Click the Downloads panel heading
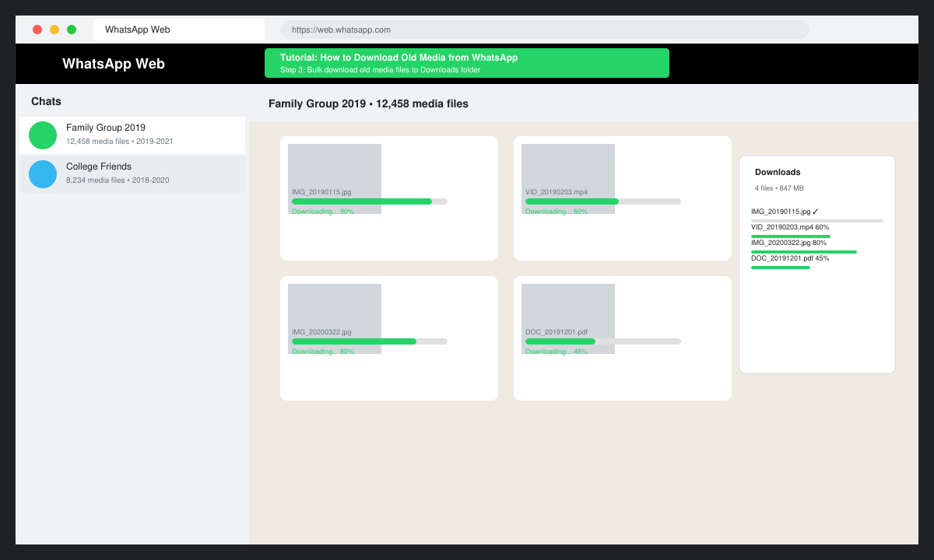This screenshot has width=934, height=560. coord(778,172)
